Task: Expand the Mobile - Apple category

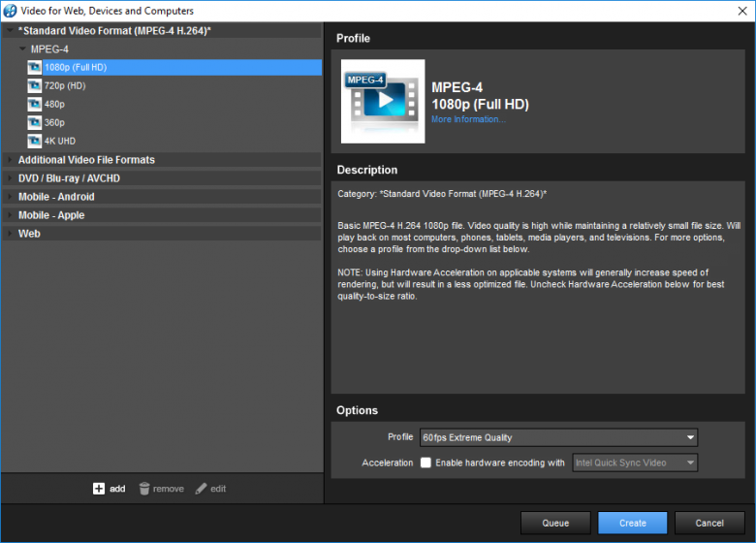Action: click(x=10, y=215)
